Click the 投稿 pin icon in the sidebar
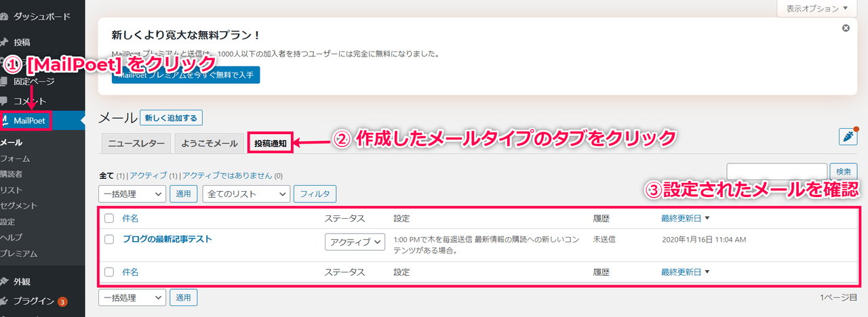868x317 pixels. tap(5, 41)
